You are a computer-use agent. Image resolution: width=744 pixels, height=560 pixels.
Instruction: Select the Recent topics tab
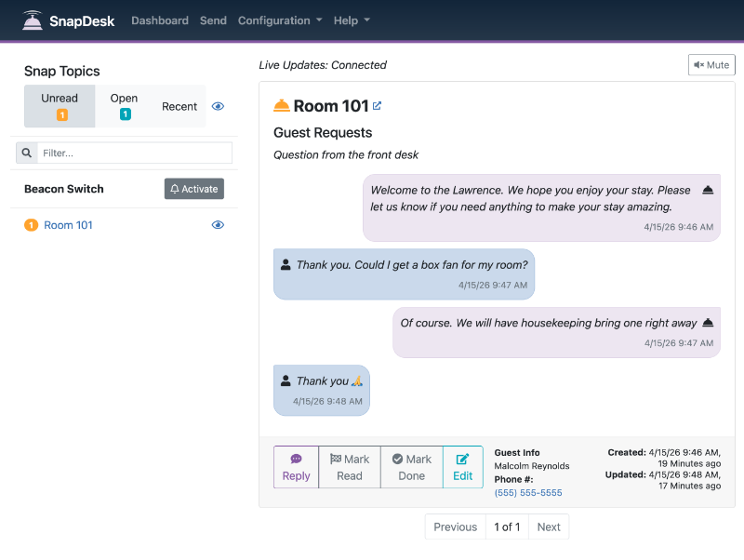tap(179, 106)
